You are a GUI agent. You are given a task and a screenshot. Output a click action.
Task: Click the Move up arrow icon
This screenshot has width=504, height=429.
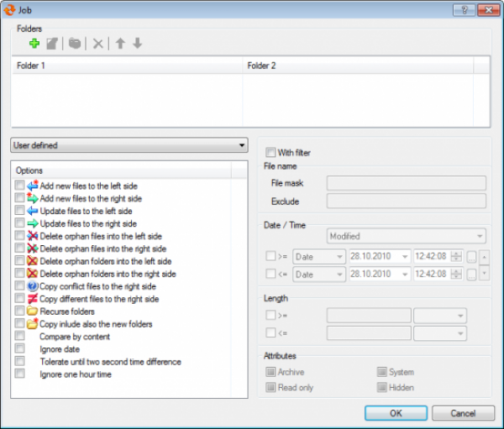tap(120, 44)
